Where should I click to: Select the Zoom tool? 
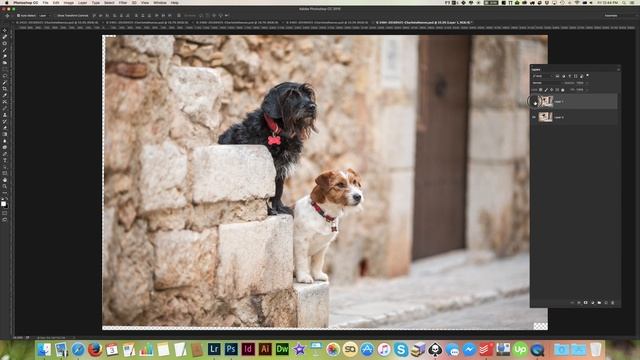pyautogui.click(x=4, y=186)
